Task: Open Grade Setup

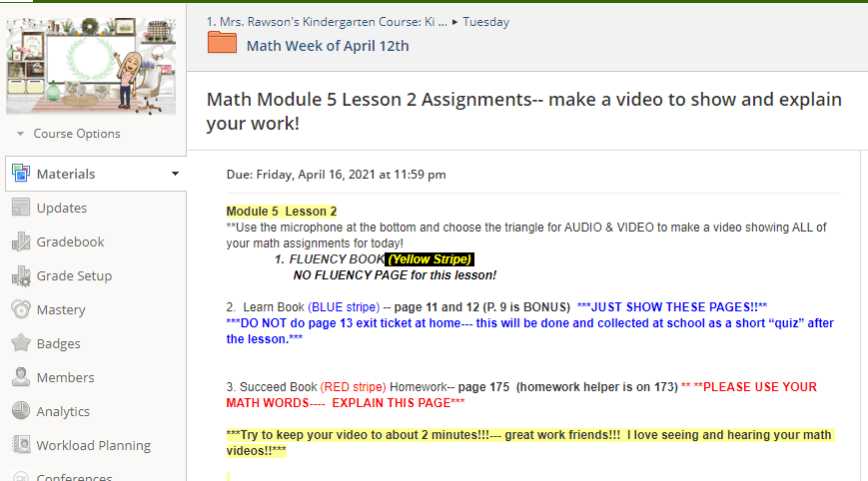Action: (x=74, y=275)
